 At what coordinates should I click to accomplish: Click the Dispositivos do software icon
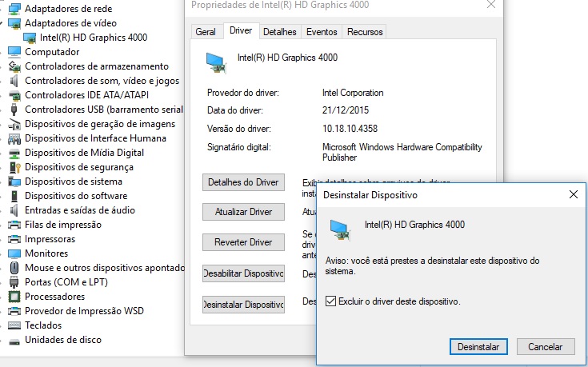point(14,196)
